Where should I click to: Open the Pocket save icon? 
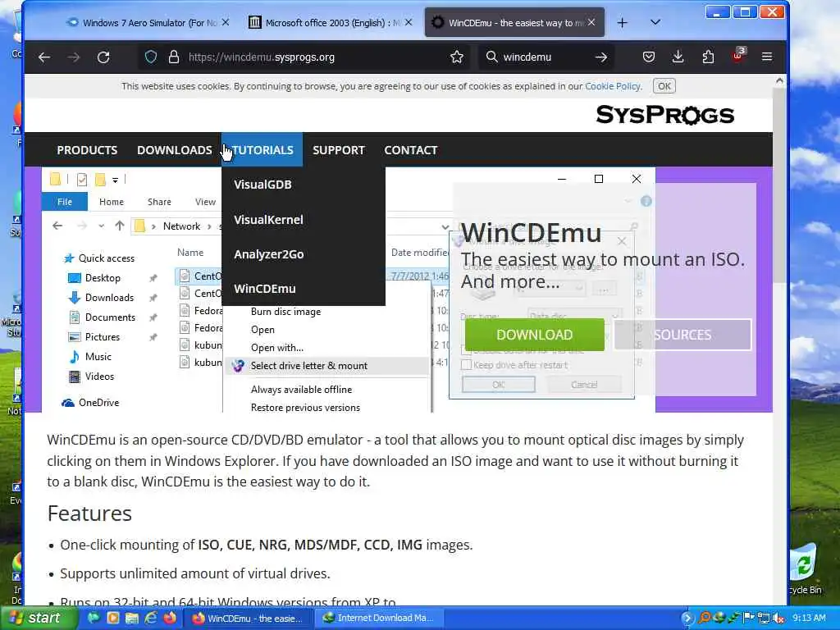pyautogui.click(x=649, y=57)
